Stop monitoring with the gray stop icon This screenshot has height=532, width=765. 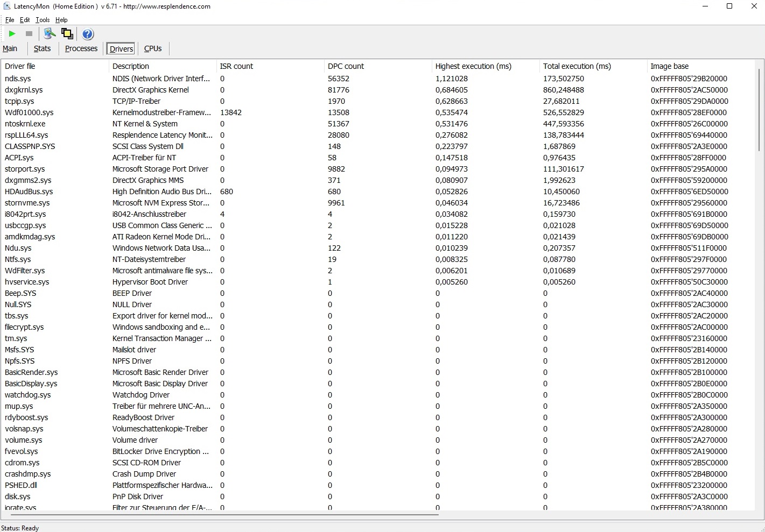29,34
